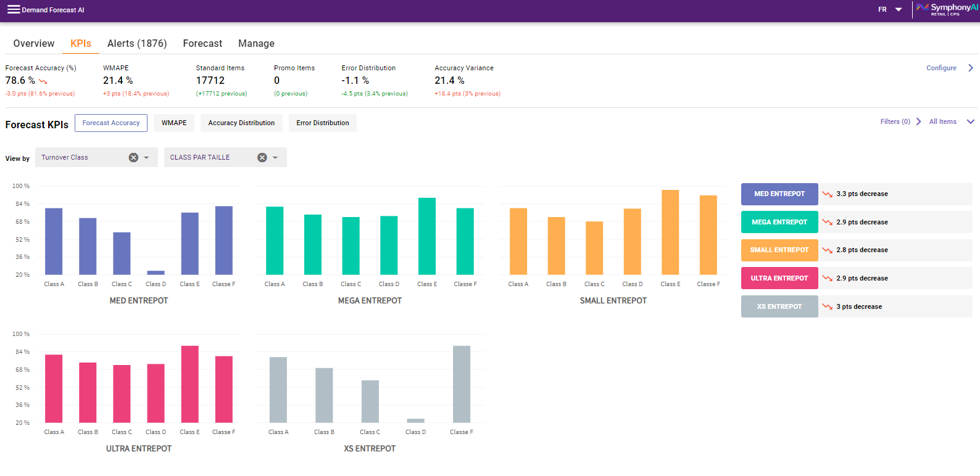This screenshot has width=980, height=476.
Task: Toggle the MED ENTREPOT legend swatch
Action: pos(779,194)
